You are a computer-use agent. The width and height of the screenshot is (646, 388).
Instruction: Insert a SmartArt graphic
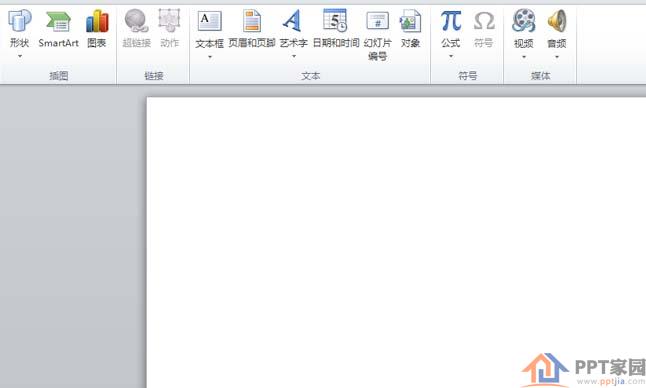(58, 21)
